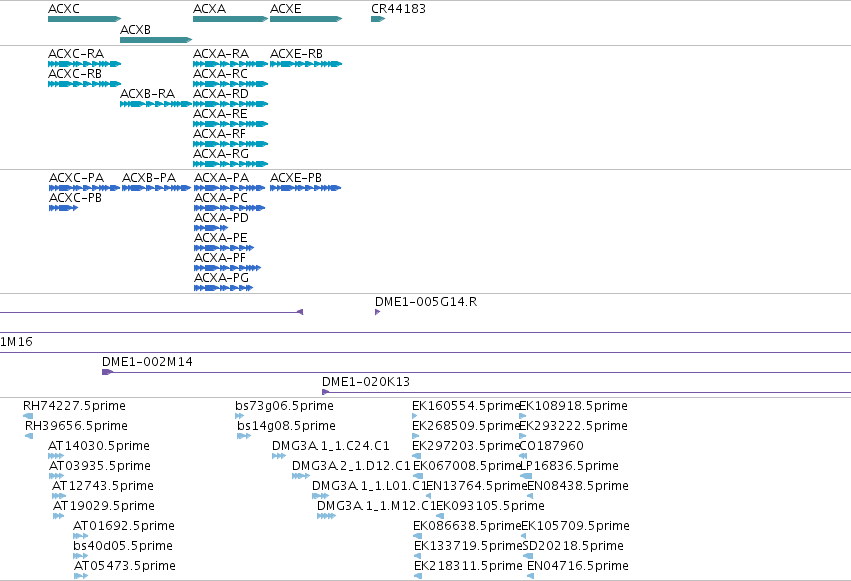Select EST AT03935.5prime

coord(56,476)
